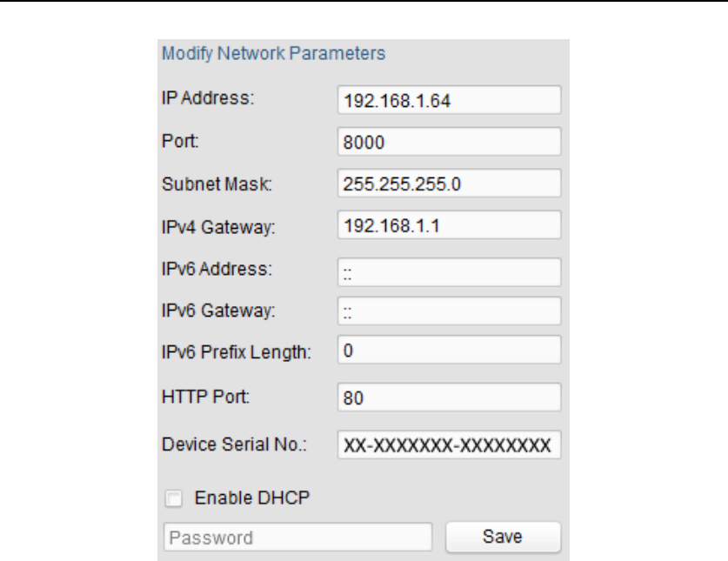Click the "HTTP Port:" label text
The width and height of the screenshot is (728, 561).
click(205, 397)
